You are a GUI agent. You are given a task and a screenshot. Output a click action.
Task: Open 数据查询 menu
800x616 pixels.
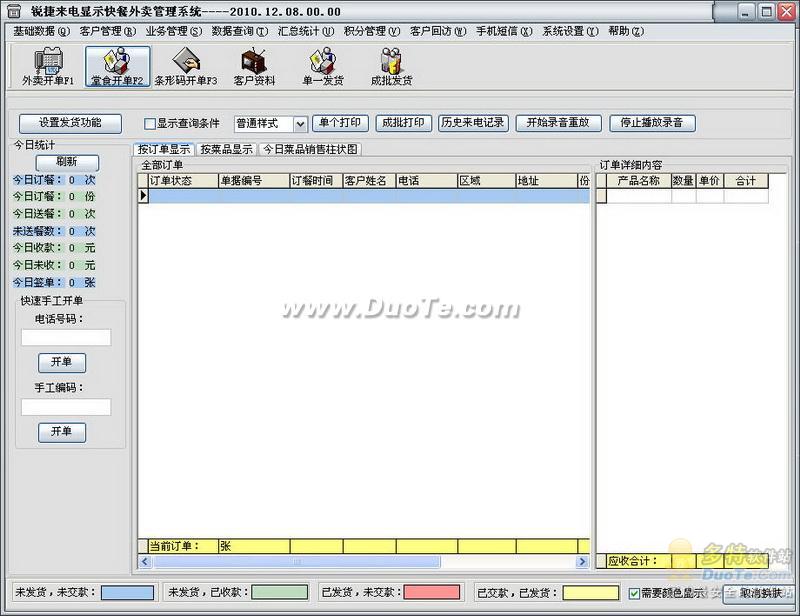[240, 31]
